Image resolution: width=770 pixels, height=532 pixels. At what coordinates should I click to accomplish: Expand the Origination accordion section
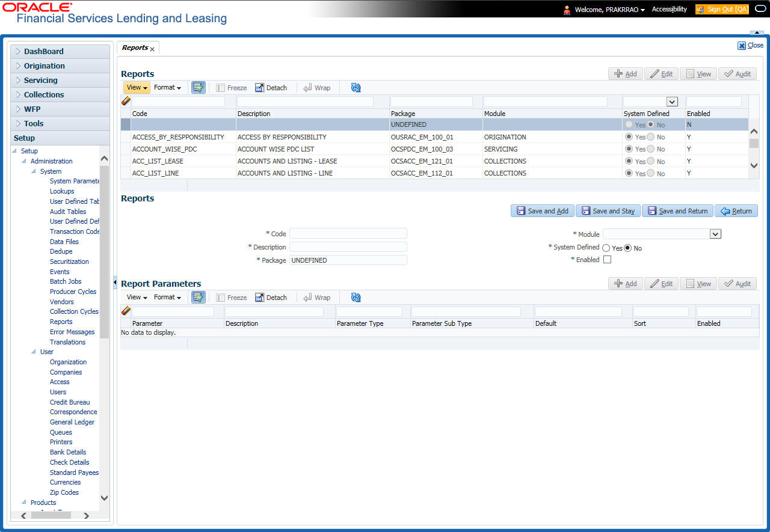click(60, 66)
